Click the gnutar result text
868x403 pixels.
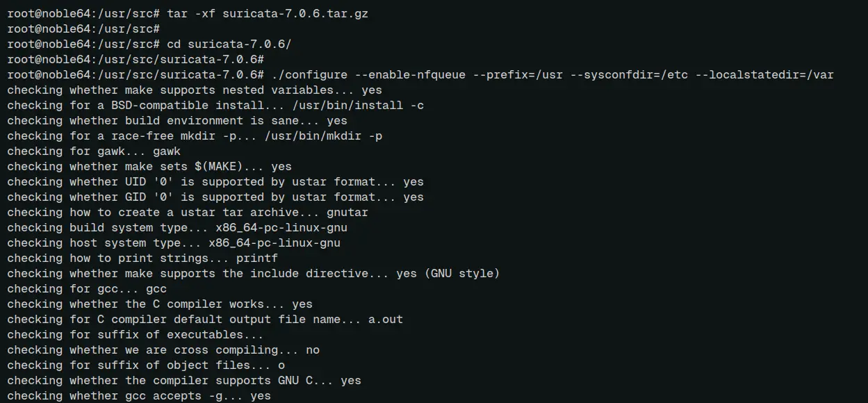347,213
